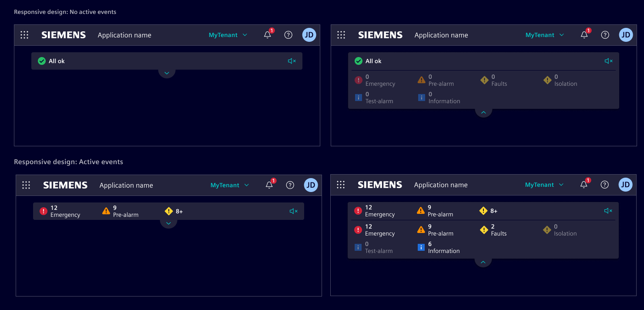Toggle mute in expanded All-ok status bar

[609, 61]
